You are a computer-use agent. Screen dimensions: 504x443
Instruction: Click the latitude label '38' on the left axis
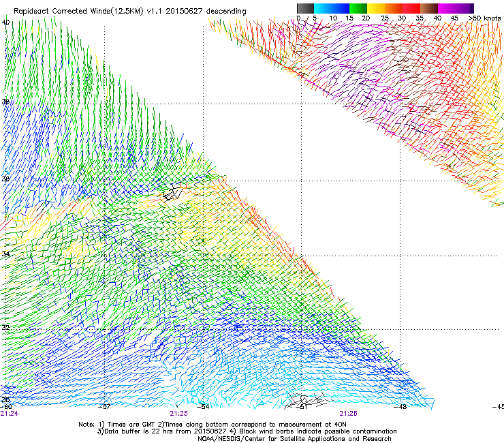[x=5, y=102]
